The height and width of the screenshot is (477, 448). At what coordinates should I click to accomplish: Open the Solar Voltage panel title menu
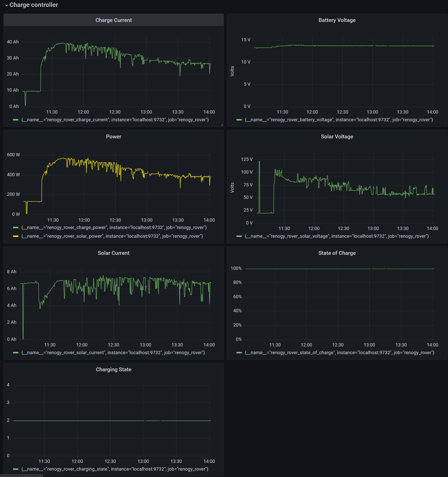337,137
